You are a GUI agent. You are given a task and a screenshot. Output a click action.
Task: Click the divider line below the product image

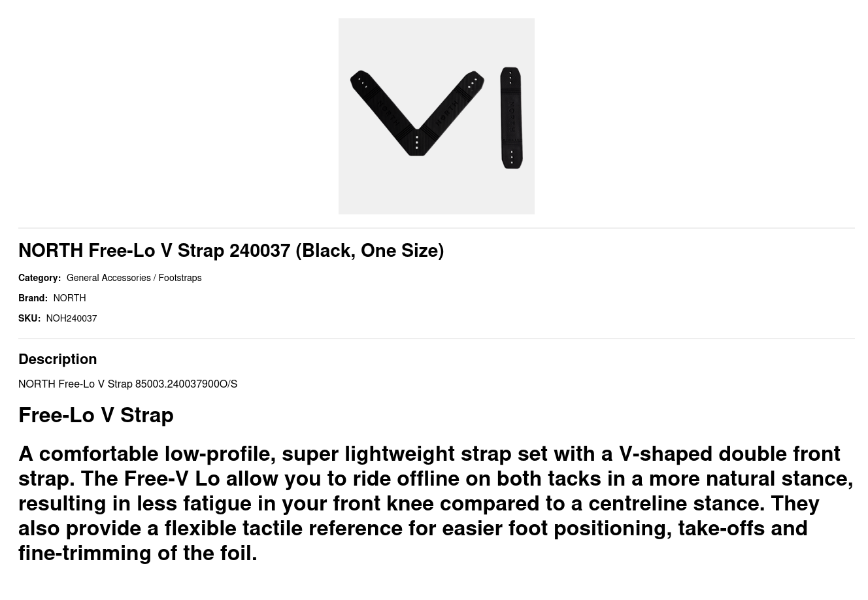point(436,228)
